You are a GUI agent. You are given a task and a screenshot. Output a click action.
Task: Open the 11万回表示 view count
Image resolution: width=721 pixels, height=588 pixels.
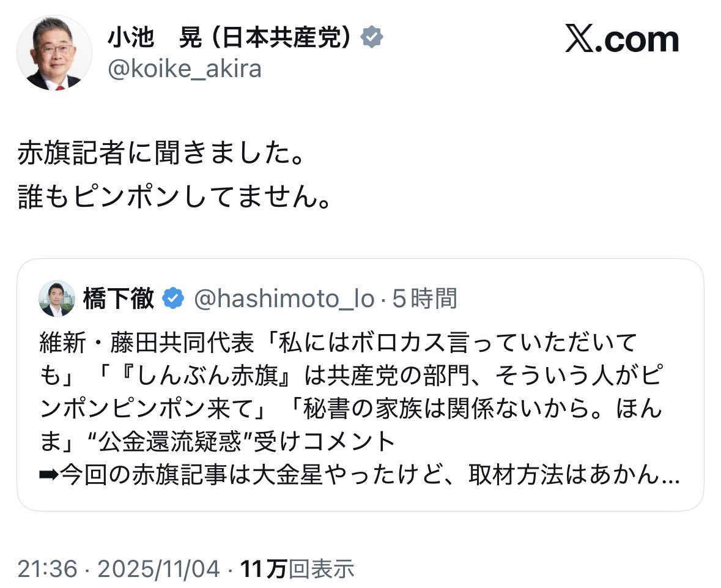click(298, 569)
